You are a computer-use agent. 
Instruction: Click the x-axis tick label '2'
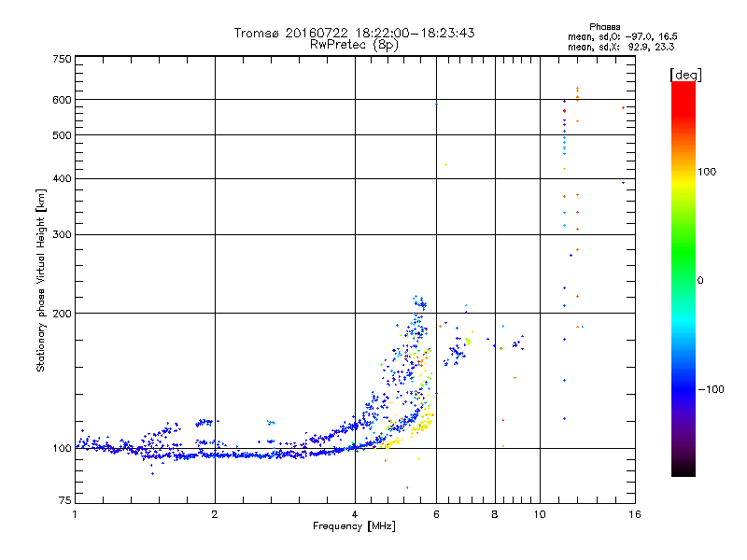click(215, 514)
